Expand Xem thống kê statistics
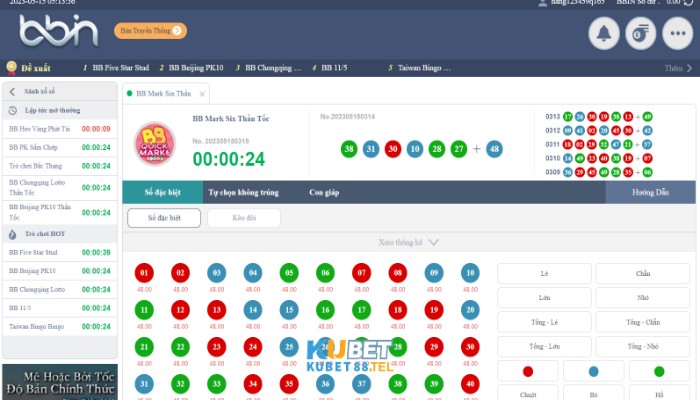 point(408,242)
